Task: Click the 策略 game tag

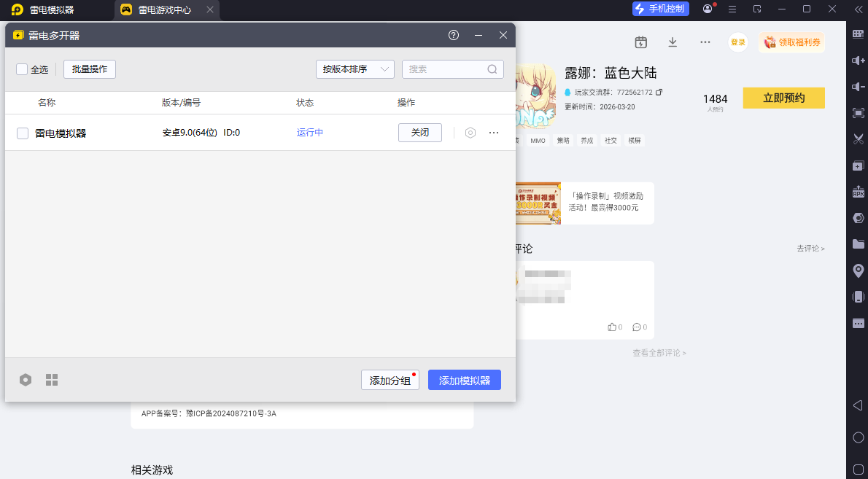Action: point(563,141)
